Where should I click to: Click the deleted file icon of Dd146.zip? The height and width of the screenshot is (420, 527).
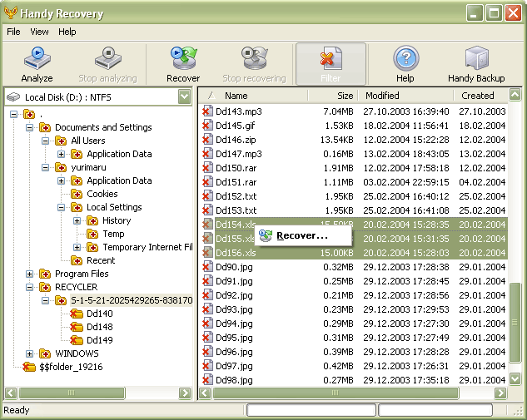(207, 140)
